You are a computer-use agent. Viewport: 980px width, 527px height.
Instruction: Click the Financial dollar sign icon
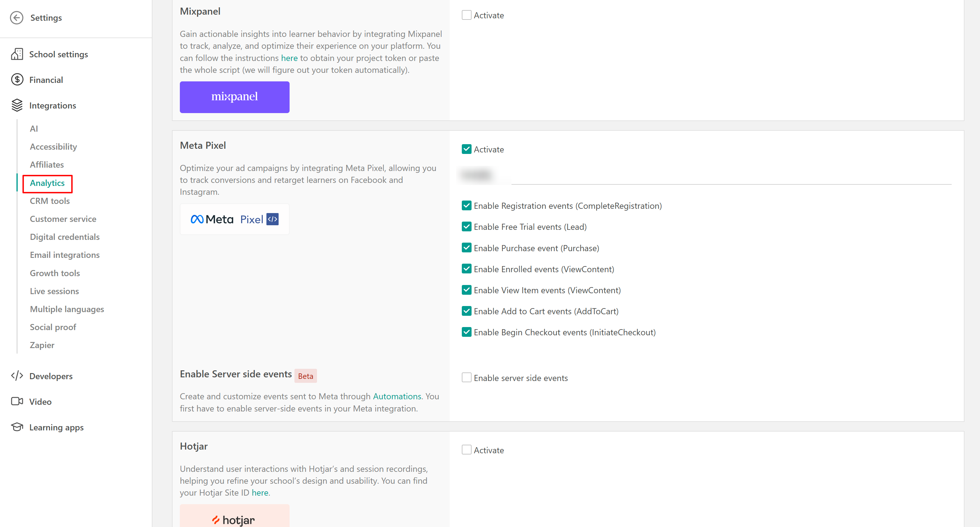click(x=17, y=80)
